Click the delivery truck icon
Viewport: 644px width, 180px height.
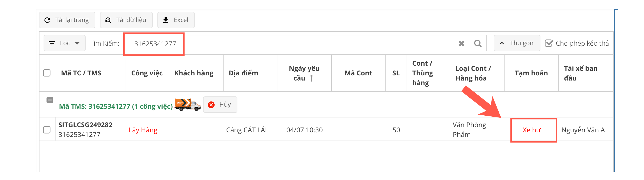point(188,105)
